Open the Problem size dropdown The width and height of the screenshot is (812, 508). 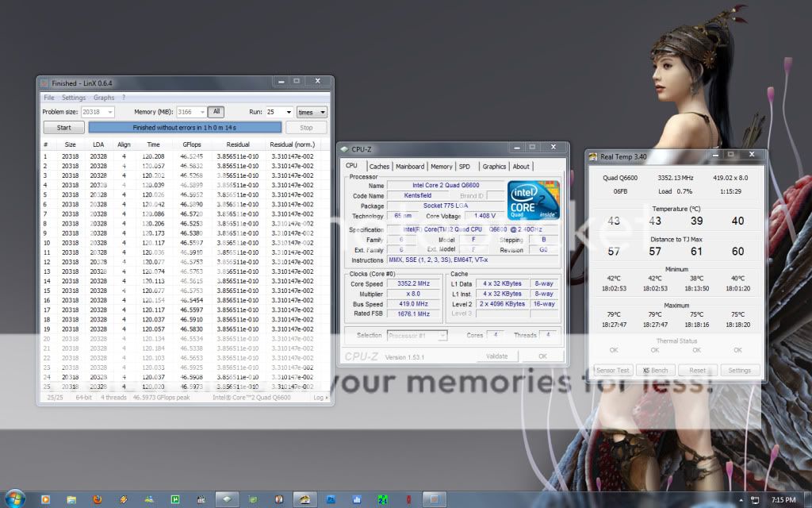(109, 113)
